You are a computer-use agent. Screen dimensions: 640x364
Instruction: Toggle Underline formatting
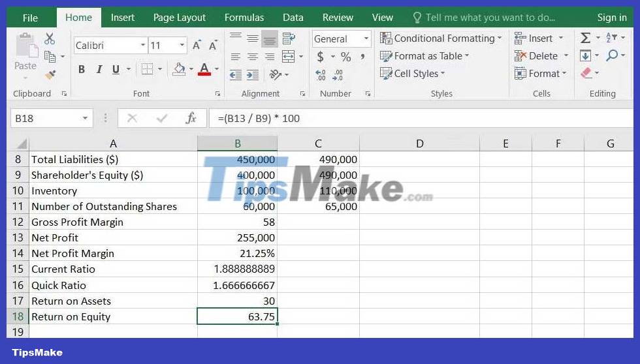(x=116, y=69)
